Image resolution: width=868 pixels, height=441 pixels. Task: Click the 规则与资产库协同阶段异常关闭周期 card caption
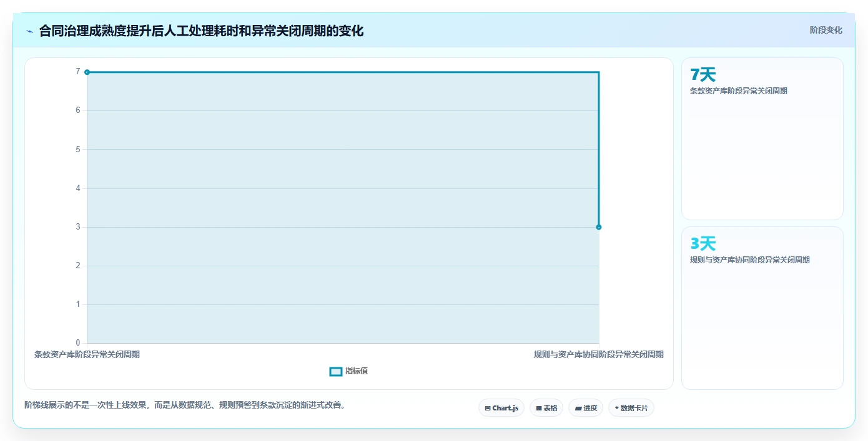tap(749, 260)
